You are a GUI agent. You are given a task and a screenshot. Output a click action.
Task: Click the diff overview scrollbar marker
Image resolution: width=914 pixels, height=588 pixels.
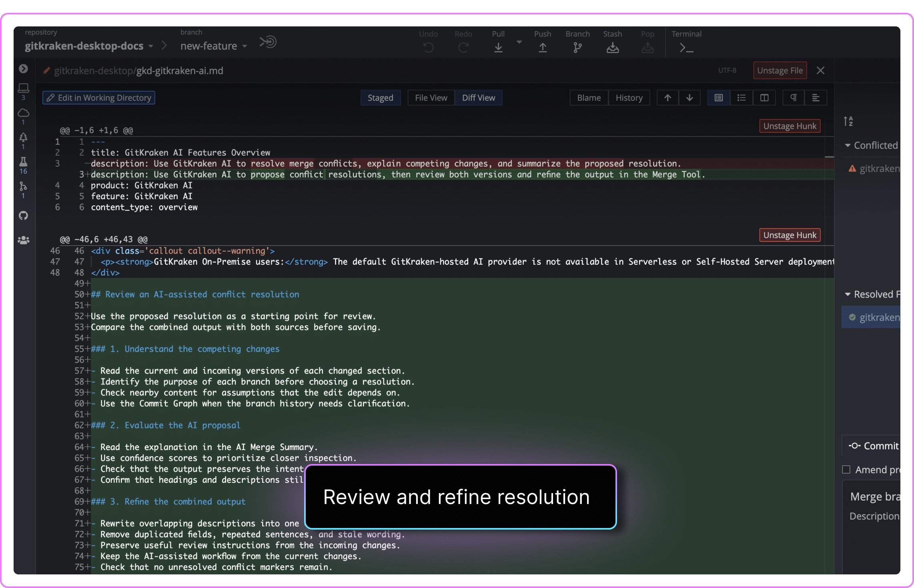(x=829, y=157)
